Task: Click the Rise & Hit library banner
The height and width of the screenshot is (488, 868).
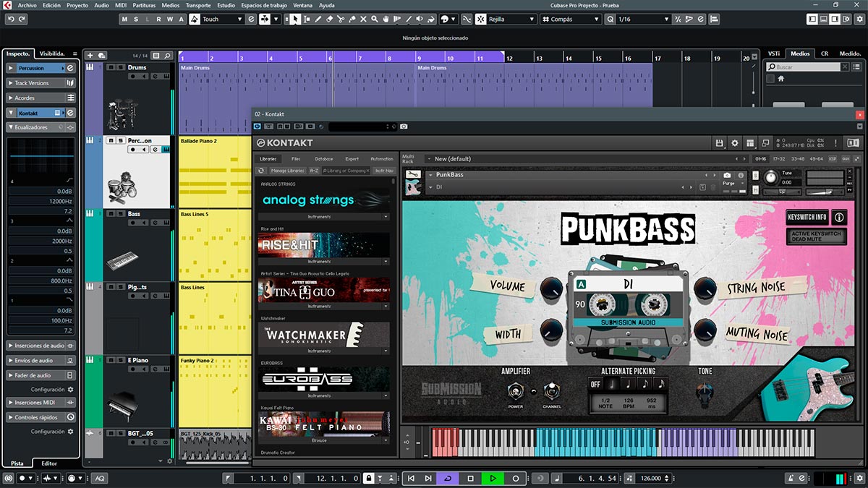Action: point(324,245)
